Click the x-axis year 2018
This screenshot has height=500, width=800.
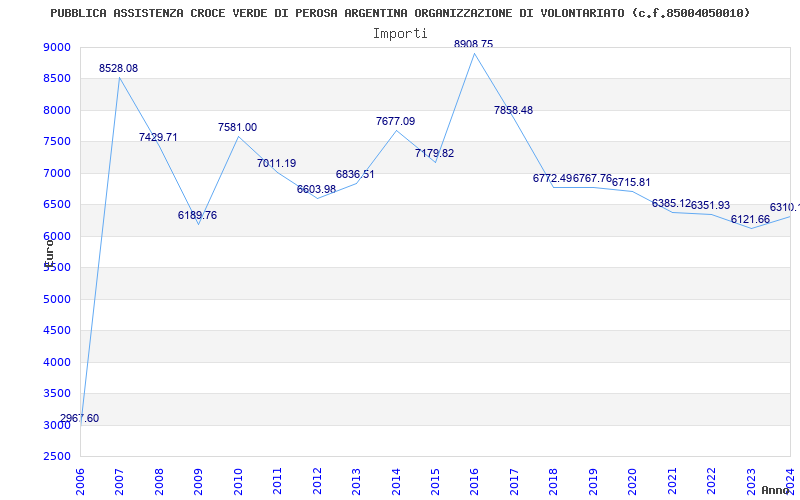pos(554,481)
